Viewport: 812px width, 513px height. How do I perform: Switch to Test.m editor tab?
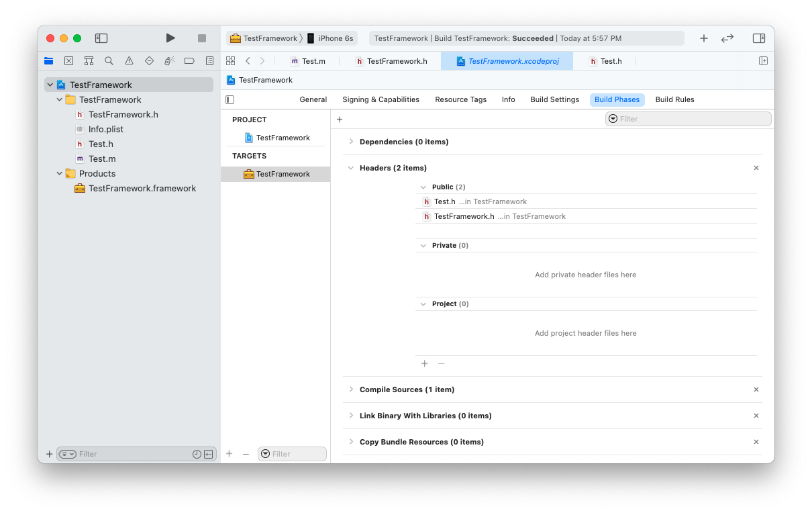pyautogui.click(x=308, y=61)
